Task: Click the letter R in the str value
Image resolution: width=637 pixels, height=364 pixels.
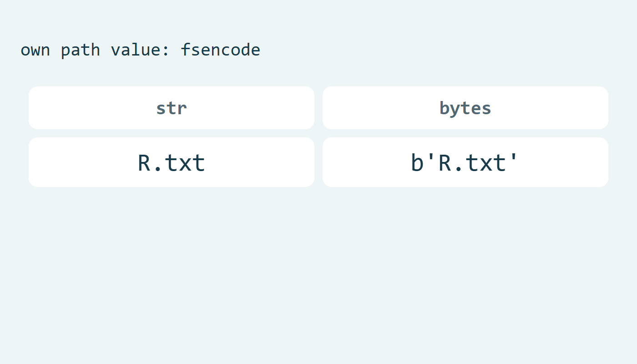Action: click(x=144, y=163)
